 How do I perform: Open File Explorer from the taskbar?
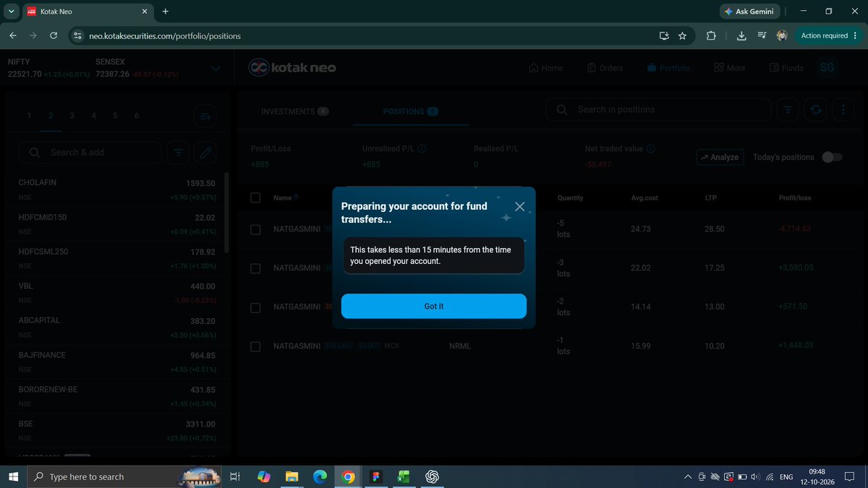pos(292,476)
